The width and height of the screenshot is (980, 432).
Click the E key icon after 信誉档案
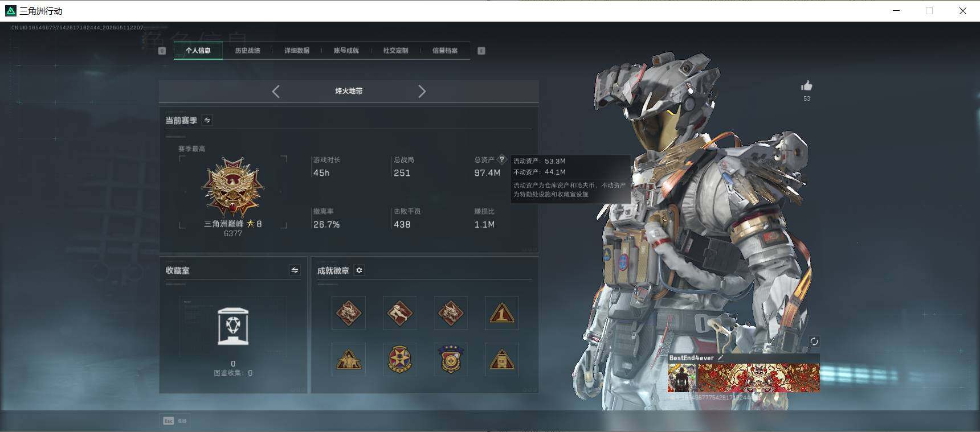click(481, 51)
